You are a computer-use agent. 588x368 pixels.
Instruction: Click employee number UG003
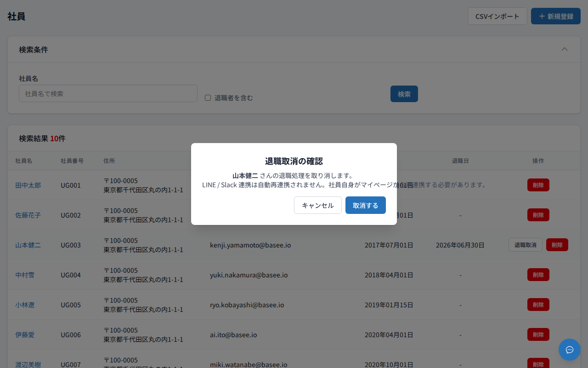click(71, 245)
